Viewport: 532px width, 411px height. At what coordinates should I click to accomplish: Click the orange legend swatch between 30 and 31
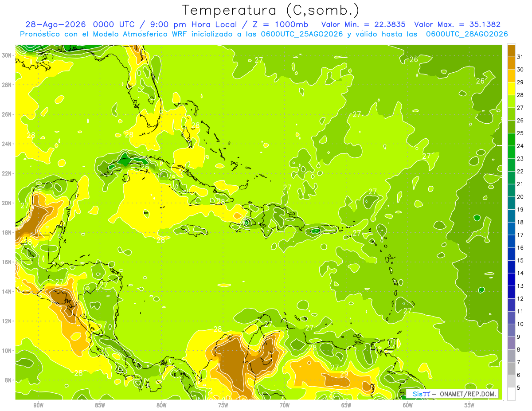511,63
